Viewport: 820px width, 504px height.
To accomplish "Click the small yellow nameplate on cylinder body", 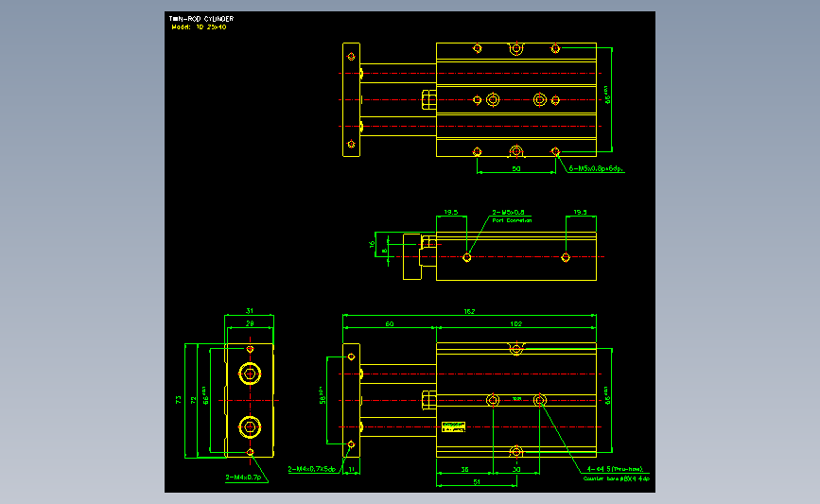I will pyautogui.click(x=453, y=426).
